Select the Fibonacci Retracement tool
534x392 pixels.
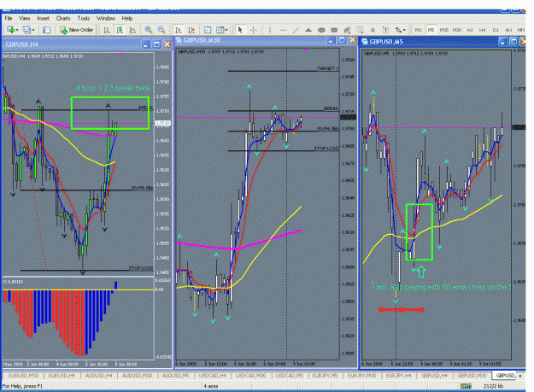point(360,30)
